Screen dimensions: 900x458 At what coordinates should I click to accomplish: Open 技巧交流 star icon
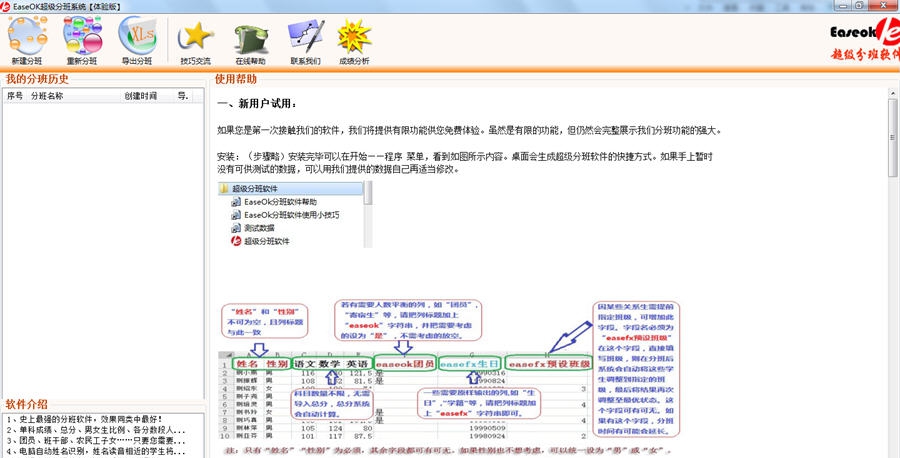(195, 42)
